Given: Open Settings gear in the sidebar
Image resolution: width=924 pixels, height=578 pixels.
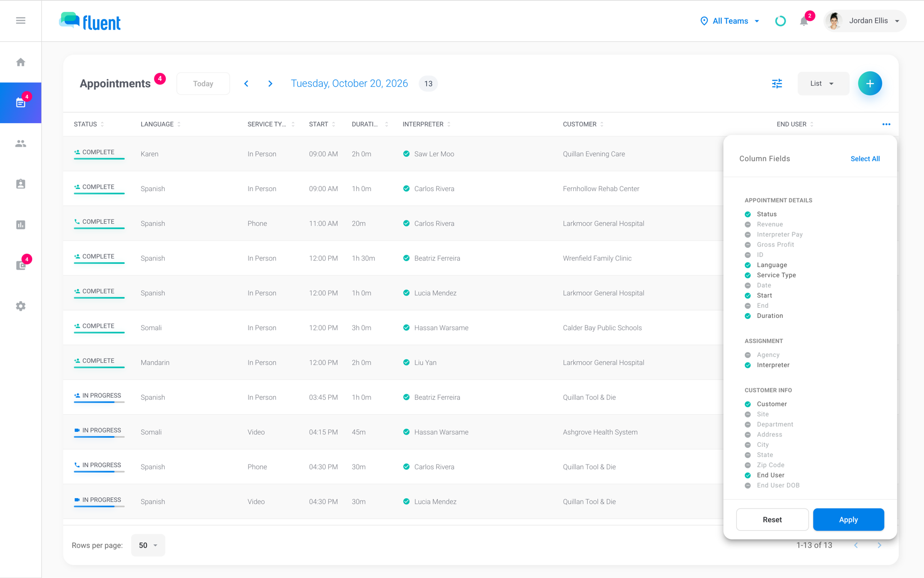Looking at the screenshot, I should pos(21,306).
